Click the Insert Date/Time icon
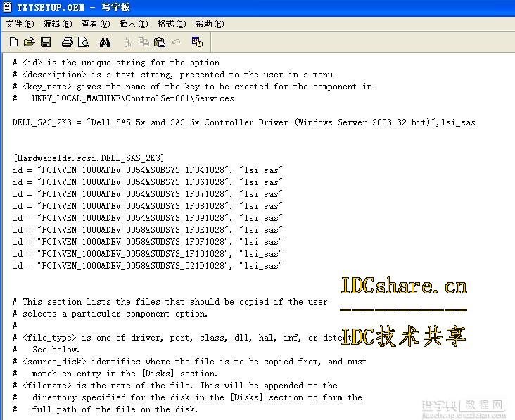The width and height of the screenshot is (515, 420). pyautogui.click(x=197, y=42)
